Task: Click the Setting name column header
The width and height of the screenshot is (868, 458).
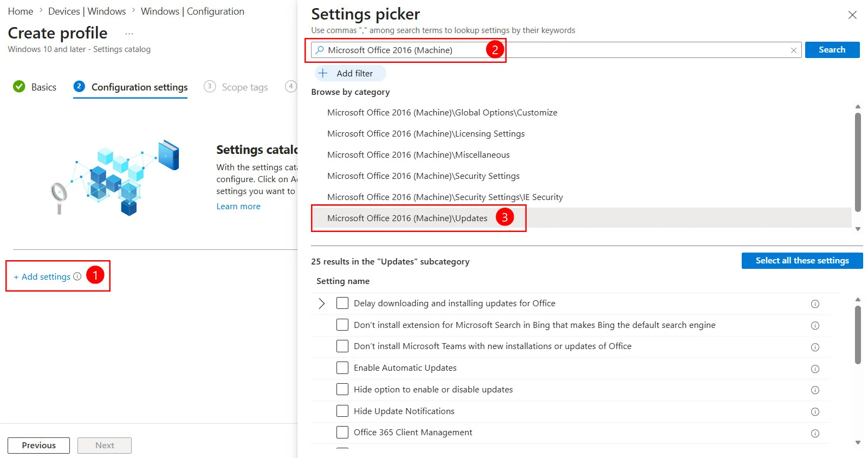Action: pyautogui.click(x=343, y=281)
